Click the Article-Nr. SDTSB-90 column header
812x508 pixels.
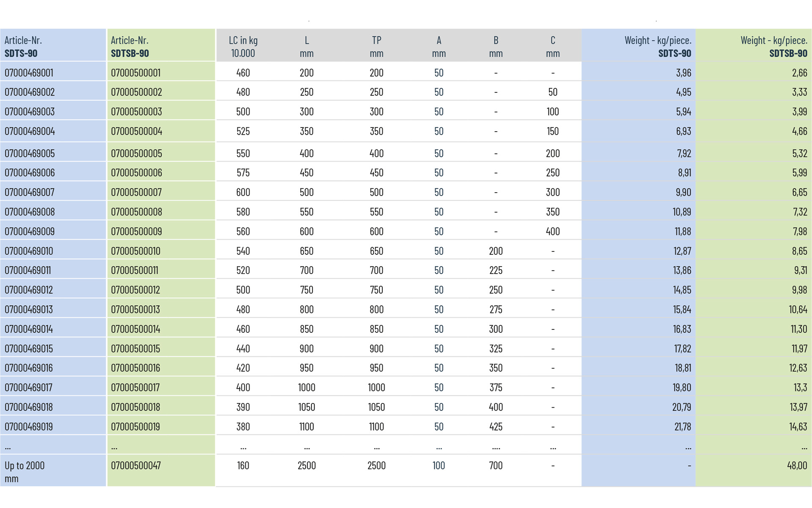(130, 47)
